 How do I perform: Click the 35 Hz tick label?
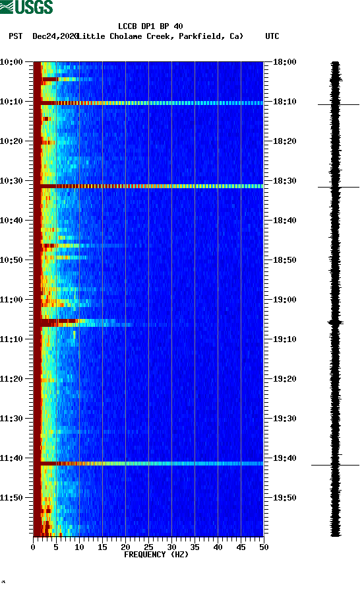(x=195, y=547)
